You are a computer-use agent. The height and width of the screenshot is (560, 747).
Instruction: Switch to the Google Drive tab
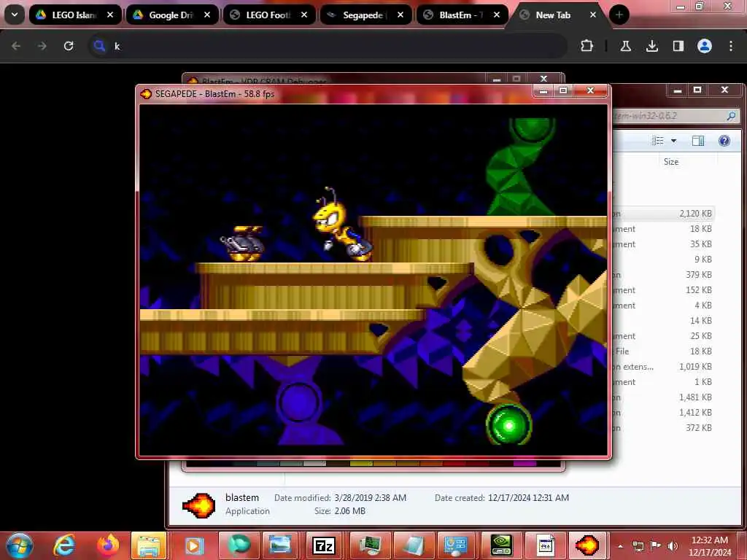[x=171, y=15]
